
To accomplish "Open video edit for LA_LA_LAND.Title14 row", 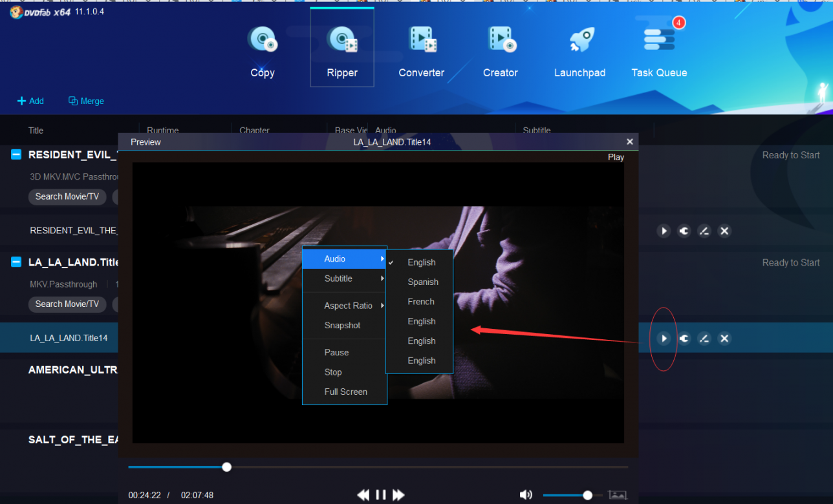I will (704, 339).
